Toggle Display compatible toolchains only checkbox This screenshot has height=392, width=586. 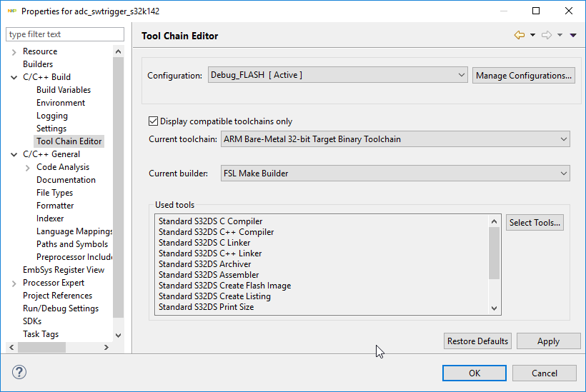[x=153, y=121]
